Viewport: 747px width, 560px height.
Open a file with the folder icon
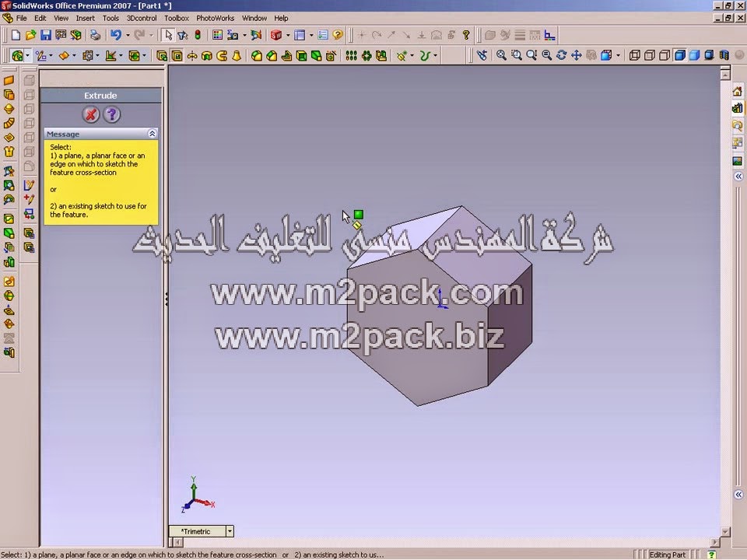point(30,35)
